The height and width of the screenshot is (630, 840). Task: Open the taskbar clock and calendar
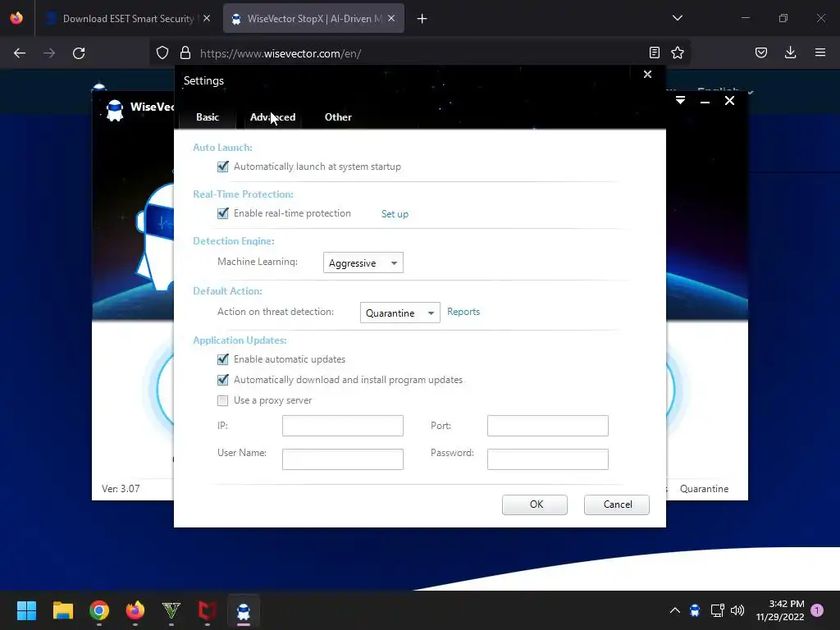tap(780, 610)
